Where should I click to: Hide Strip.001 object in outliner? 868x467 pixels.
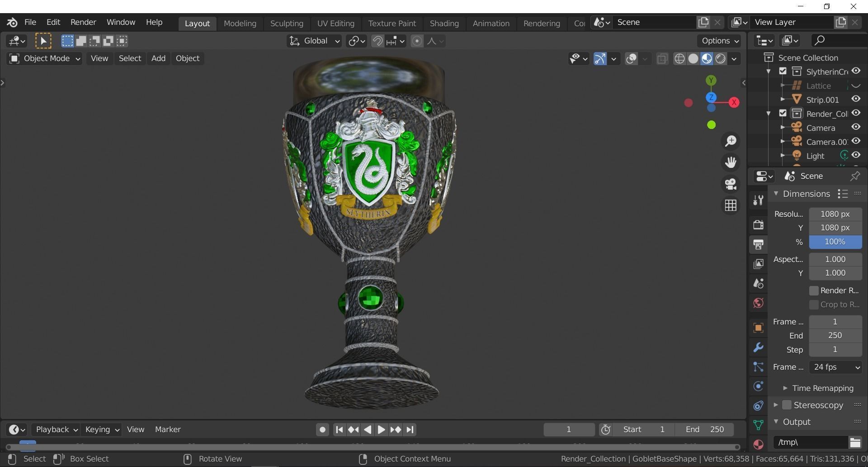(x=856, y=99)
